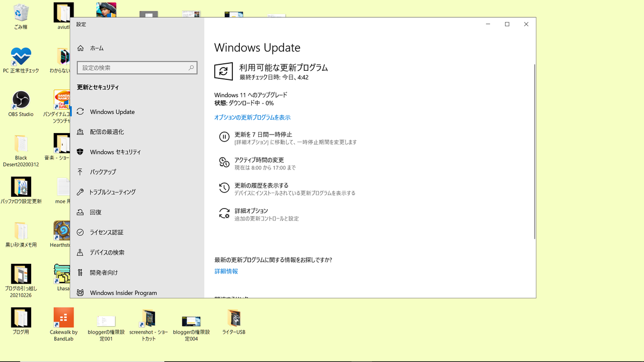Screen dimensions: 644x362
Task: Open 詳細オプション update settings
Action: (x=259, y=215)
